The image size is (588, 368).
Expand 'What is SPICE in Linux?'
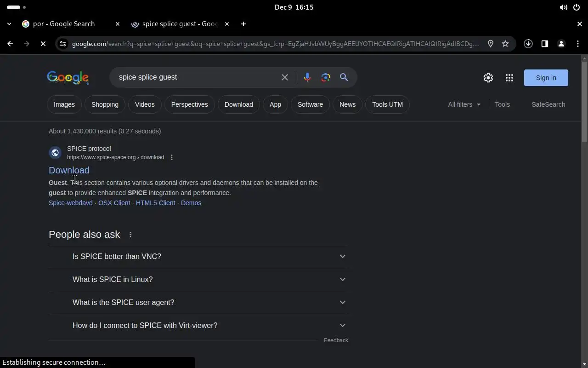coord(198,279)
